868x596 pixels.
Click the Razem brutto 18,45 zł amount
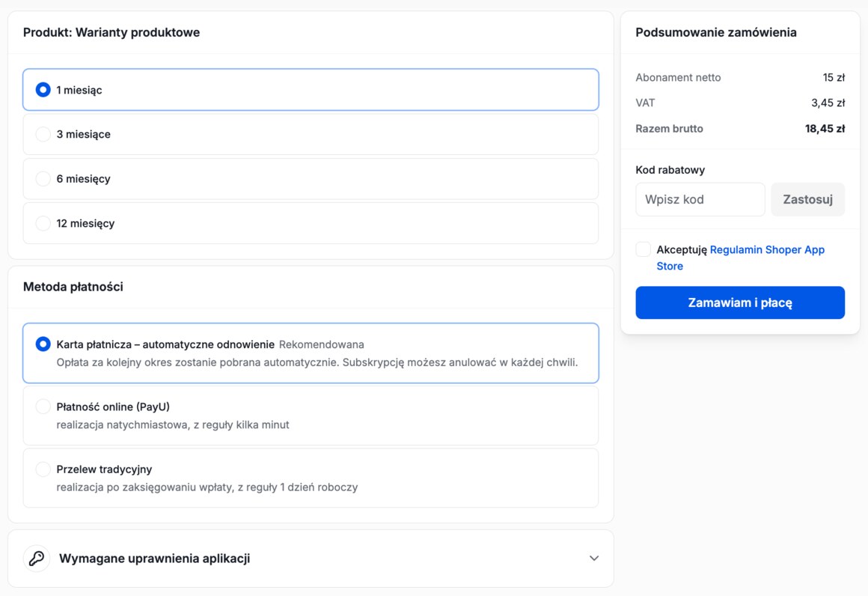pyautogui.click(x=825, y=129)
